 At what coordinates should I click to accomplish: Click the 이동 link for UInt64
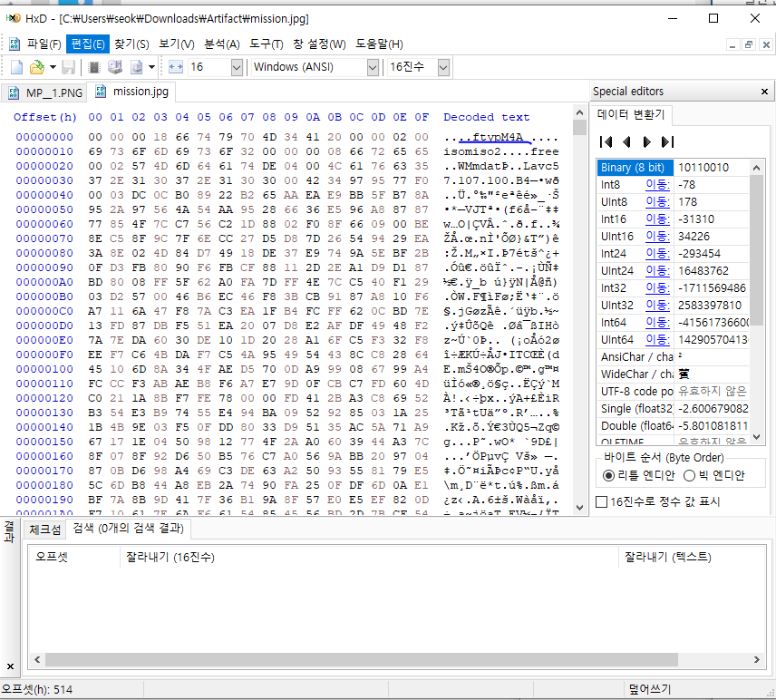(658, 340)
